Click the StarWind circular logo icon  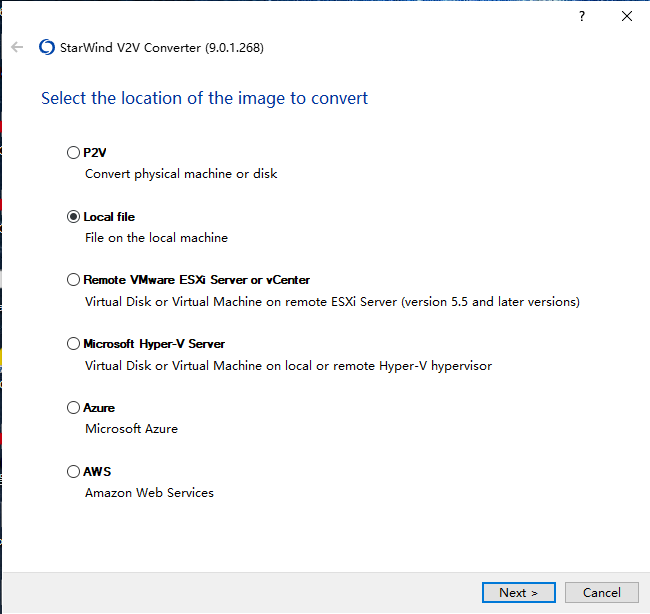47,47
